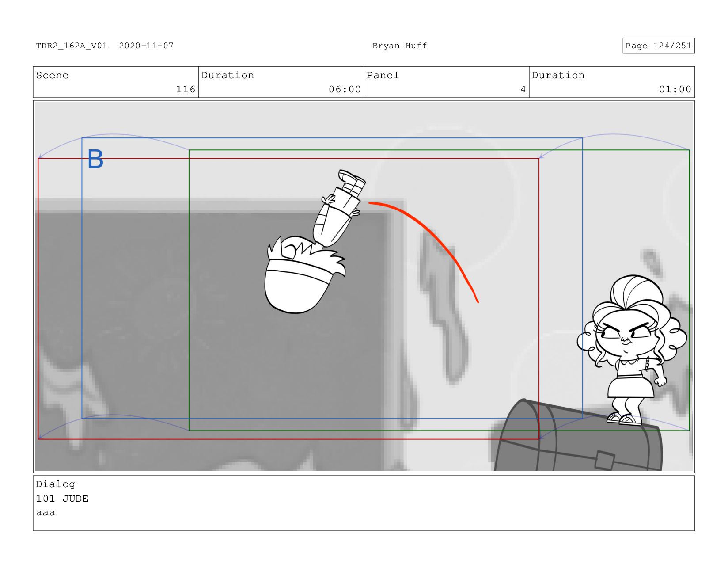Click the blue camera frame letter B
The height and width of the screenshot is (564, 728).
[95, 159]
